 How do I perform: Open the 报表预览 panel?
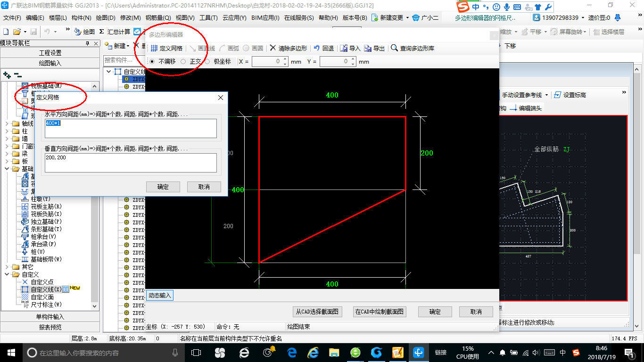point(50,327)
